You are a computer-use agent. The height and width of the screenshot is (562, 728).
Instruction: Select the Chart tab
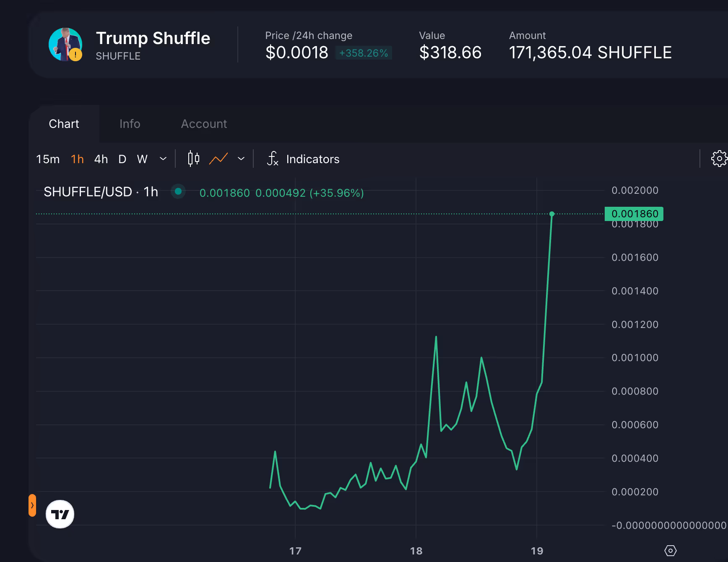tap(64, 124)
